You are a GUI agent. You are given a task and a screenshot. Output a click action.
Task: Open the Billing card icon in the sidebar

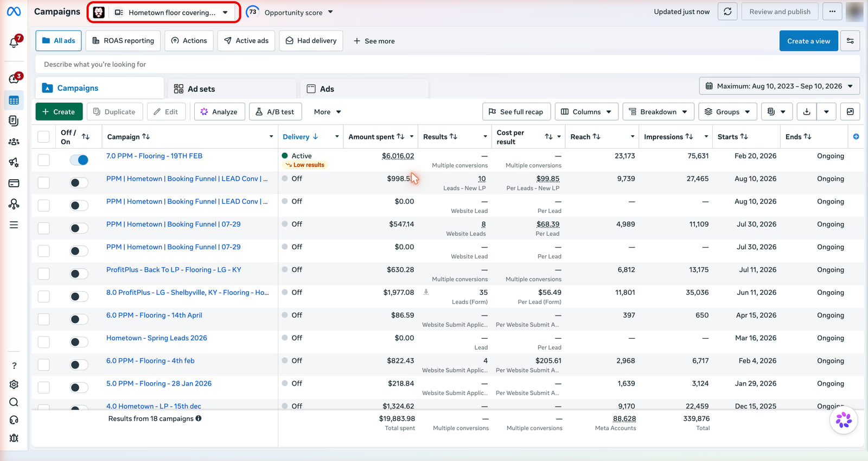pyautogui.click(x=14, y=183)
